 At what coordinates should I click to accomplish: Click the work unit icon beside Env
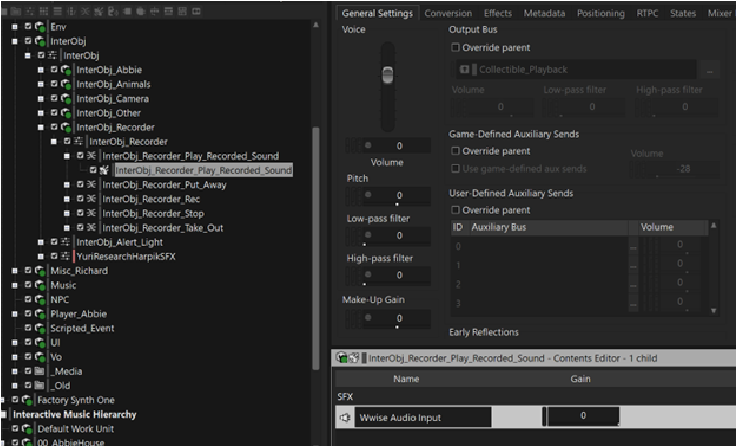coord(40,27)
